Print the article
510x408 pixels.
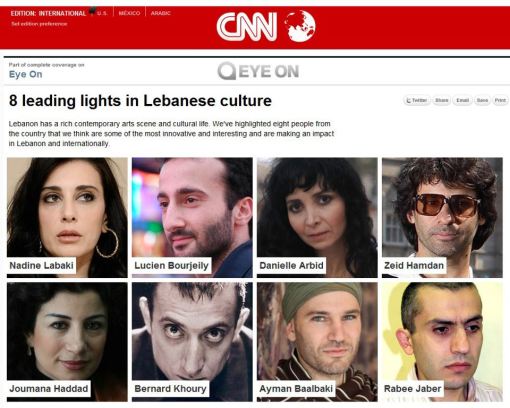click(500, 100)
